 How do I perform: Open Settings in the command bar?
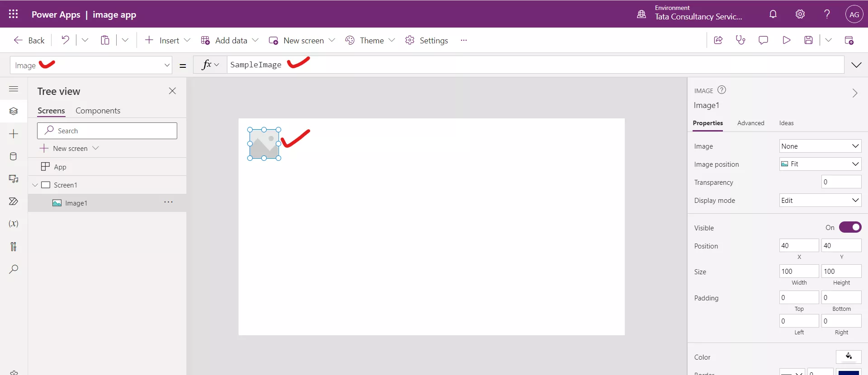tap(427, 40)
